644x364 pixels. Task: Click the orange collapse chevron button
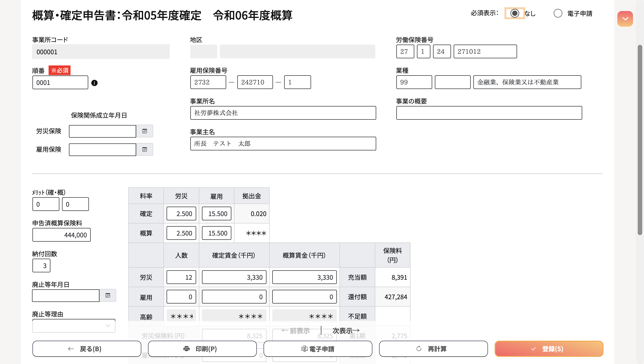(x=625, y=19)
